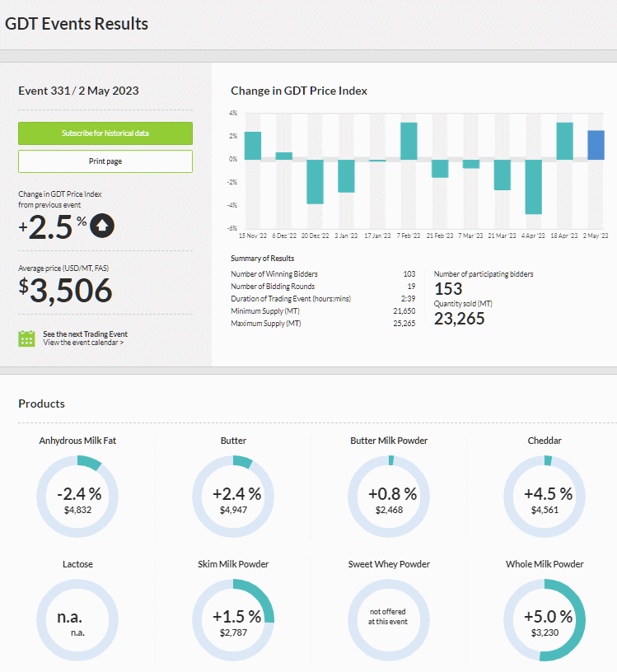Click the Lactose n.a. donut chart
Screen dimensions: 617x672
tap(77, 620)
